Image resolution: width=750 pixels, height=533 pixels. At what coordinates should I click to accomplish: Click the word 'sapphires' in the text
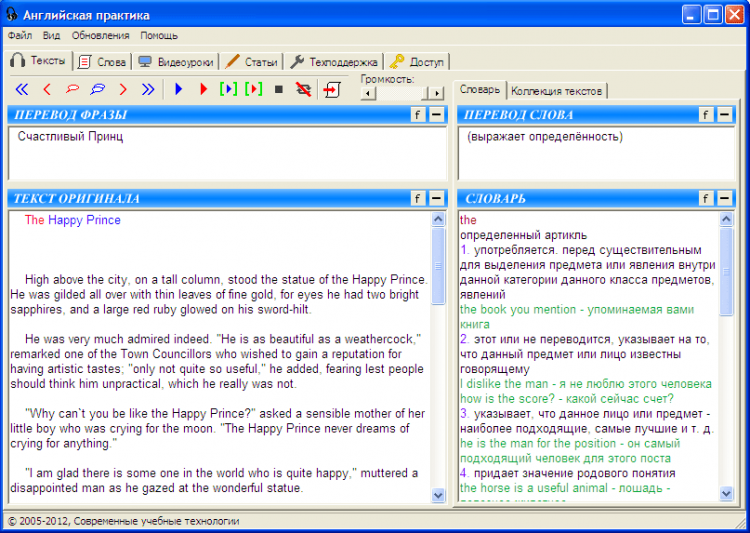[x=36, y=310]
